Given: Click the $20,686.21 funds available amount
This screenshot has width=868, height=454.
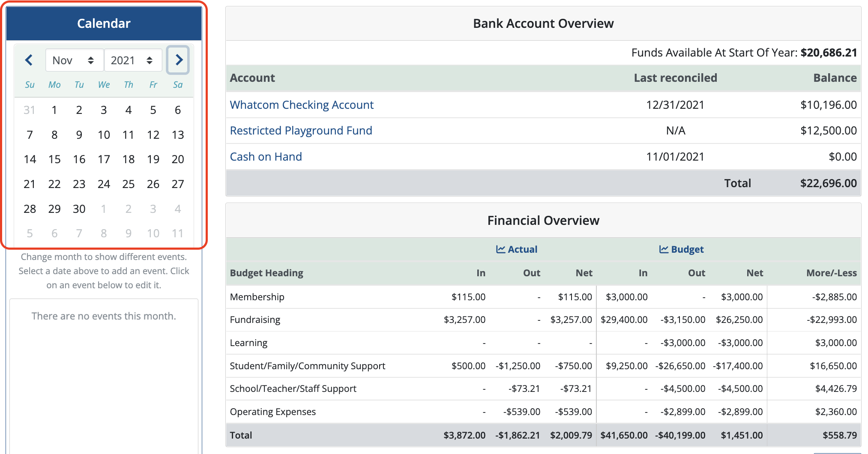Looking at the screenshot, I should 829,53.
